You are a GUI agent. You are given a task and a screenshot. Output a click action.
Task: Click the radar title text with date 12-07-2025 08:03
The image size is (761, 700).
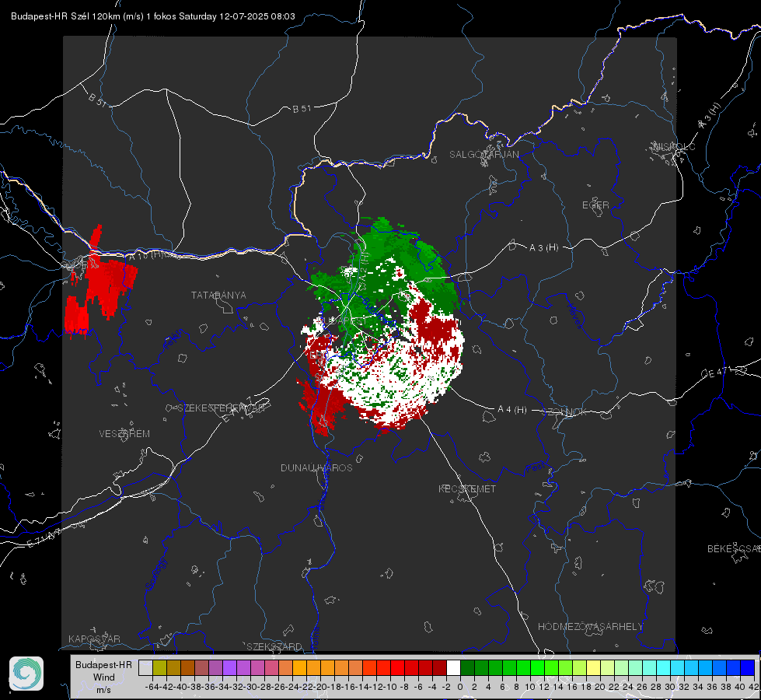pos(153,16)
